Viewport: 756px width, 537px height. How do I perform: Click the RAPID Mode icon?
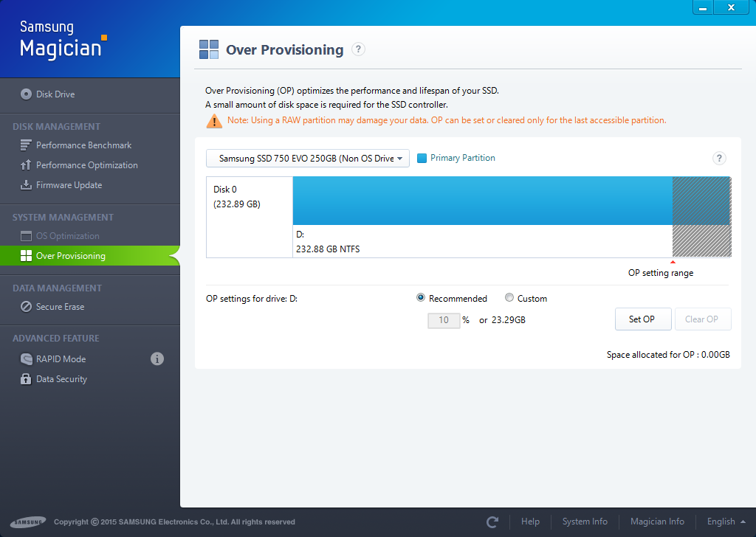[x=26, y=358]
